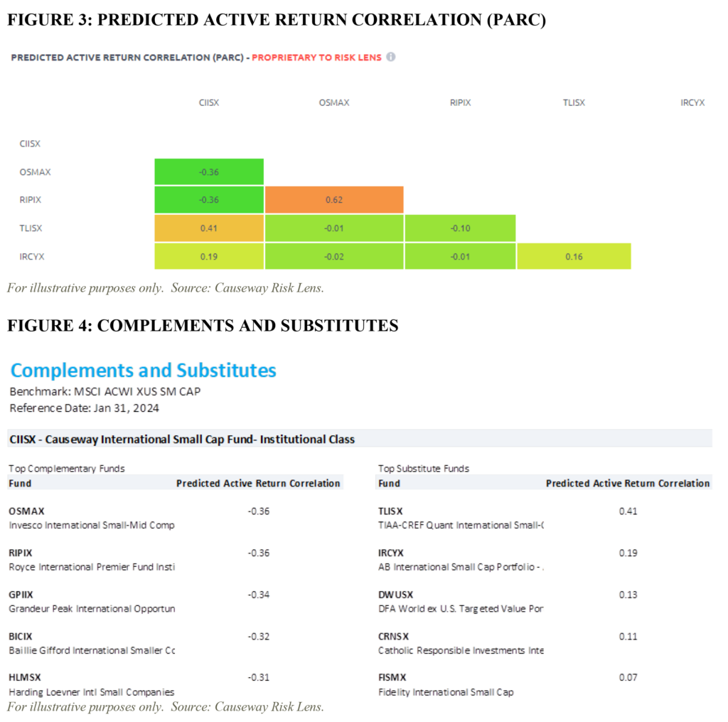Screen dimensions: 728x722
Task: Click the -0.34 correlation value for GPIIX
Action: click(x=259, y=595)
